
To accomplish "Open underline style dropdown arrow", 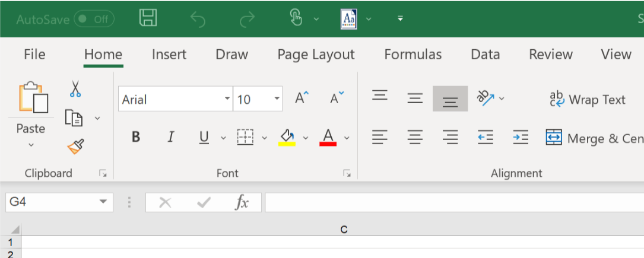I will pyautogui.click(x=223, y=138).
